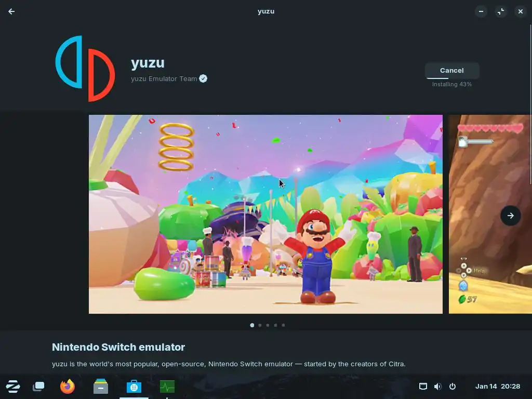Open the Mario screenshot
Screen dimensions: 532x399
tap(265, 214)
